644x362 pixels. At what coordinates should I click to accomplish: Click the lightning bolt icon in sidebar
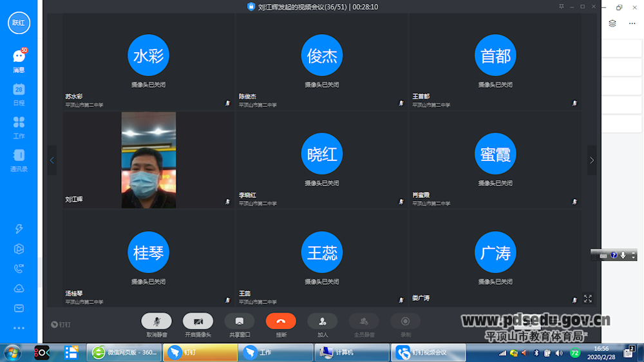click(x=19, y=229)
